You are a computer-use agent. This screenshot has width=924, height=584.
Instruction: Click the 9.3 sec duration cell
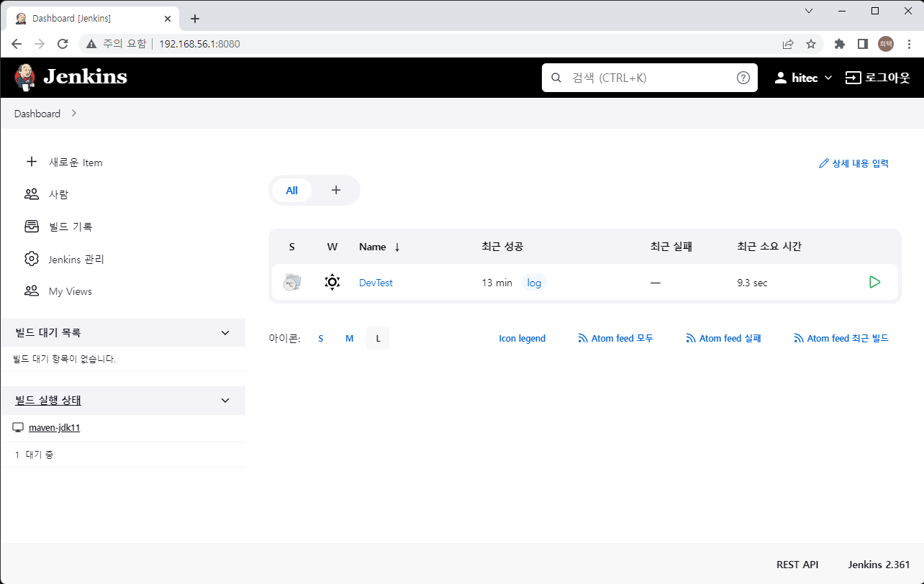coord(752,283)
